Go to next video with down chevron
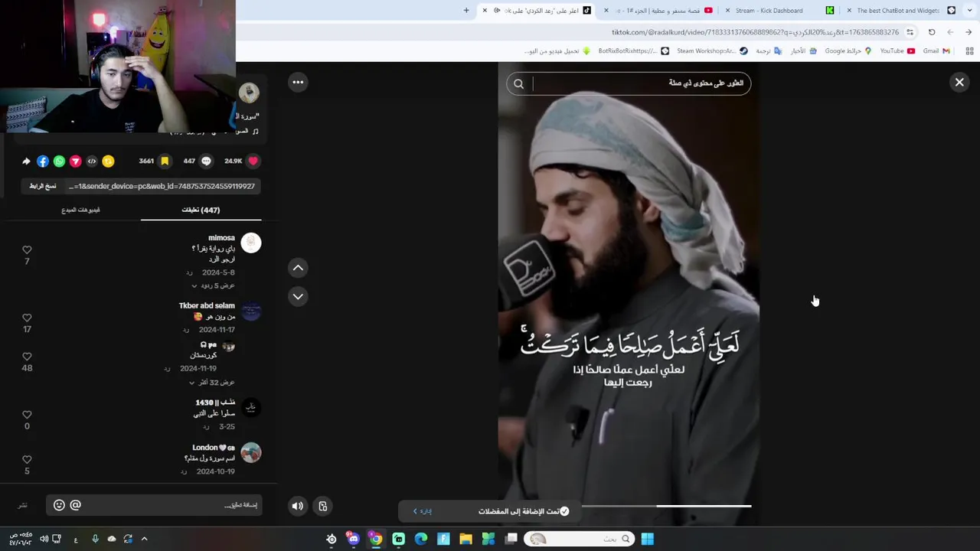 tap(298, 296)
